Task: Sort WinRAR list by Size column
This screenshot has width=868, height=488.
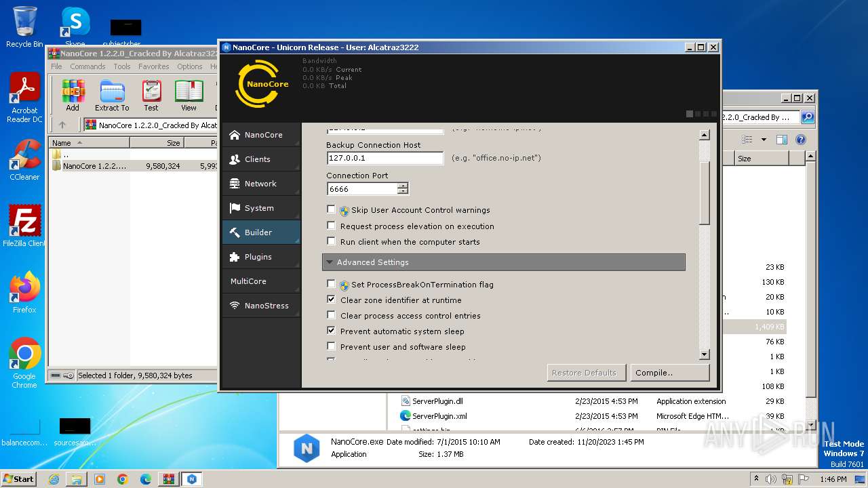Action: tap(157, 143)
